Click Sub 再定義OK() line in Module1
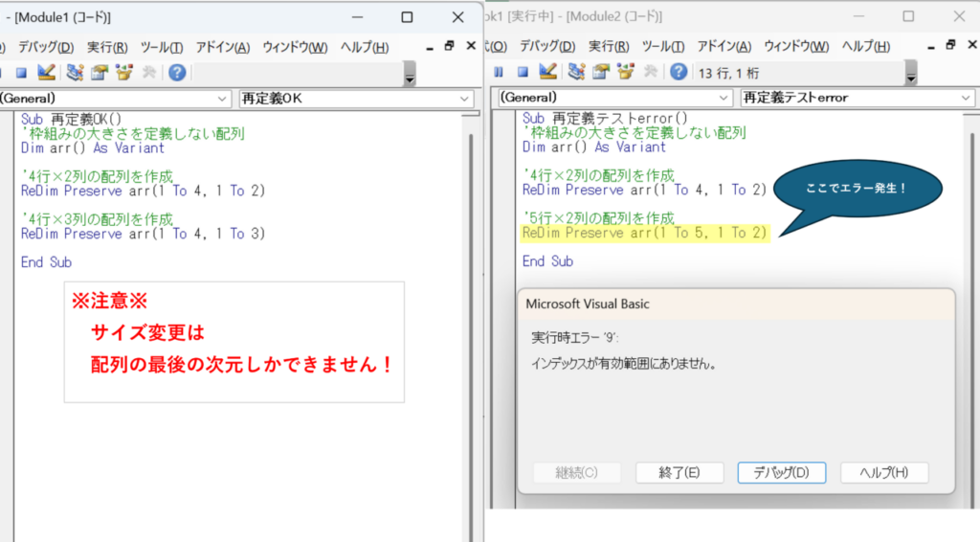Viewport: 980px width, 542px height. point(71,120)
